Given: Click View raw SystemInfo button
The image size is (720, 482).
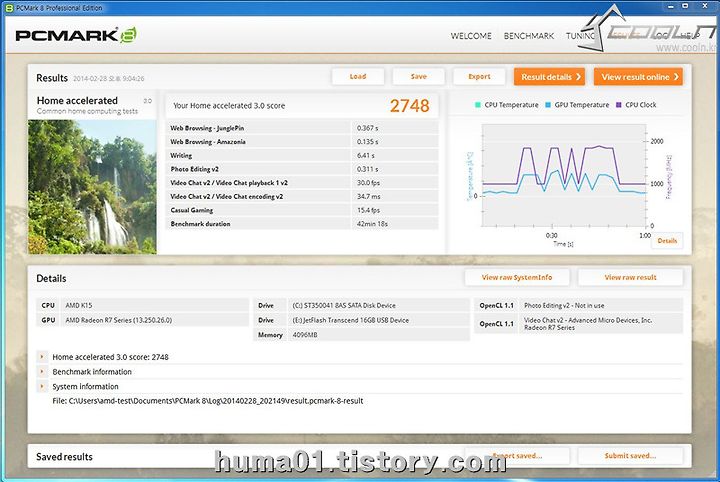Looking at the screenshot, I should coord(517,277).
